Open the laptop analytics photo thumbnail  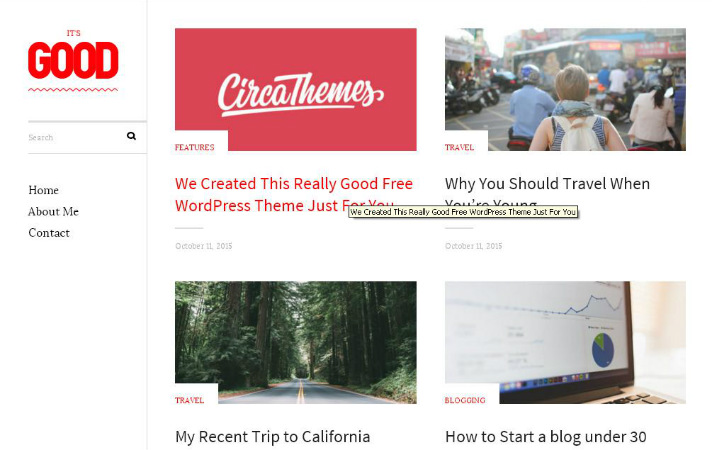tap(565, 342)
